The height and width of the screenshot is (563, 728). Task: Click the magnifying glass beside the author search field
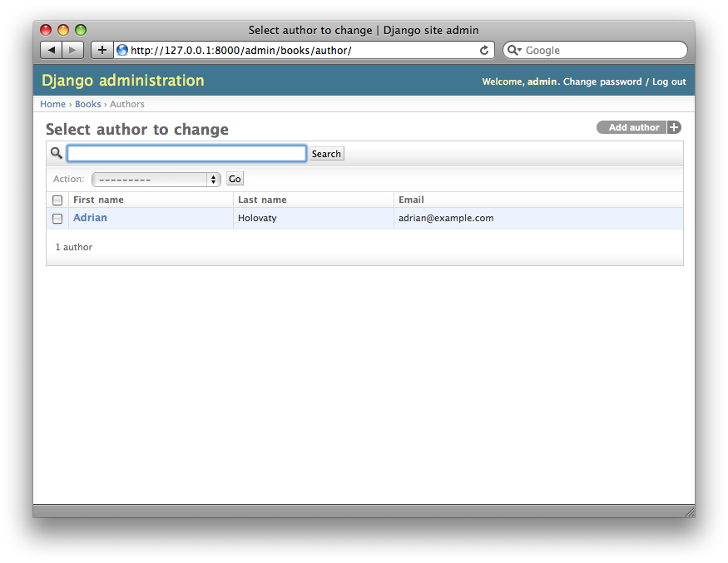57,153
